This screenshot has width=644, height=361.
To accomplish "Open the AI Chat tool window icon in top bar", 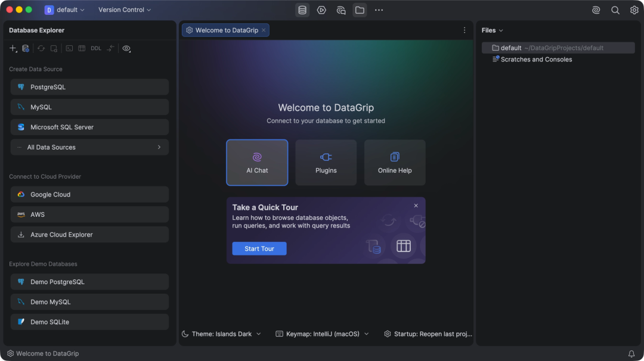I will point(341,10).
